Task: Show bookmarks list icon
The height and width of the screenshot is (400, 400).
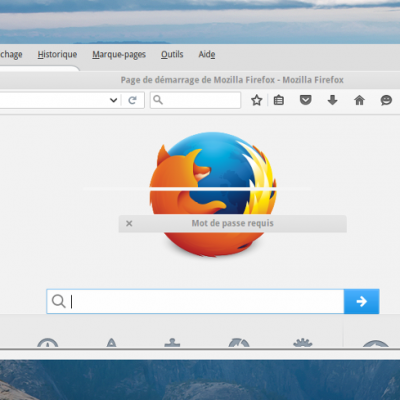Action: [279, 100]
